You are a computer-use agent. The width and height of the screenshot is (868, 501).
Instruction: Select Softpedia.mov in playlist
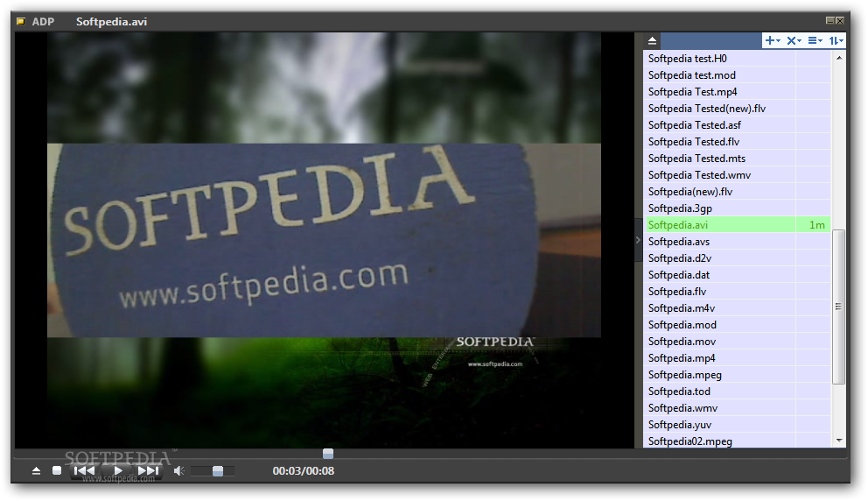(x=736, y=341)
